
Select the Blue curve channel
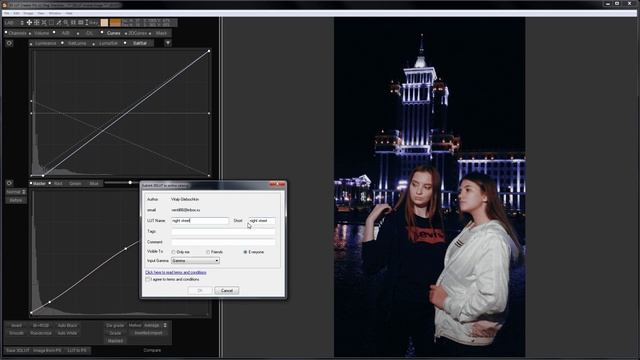(94, 184)
